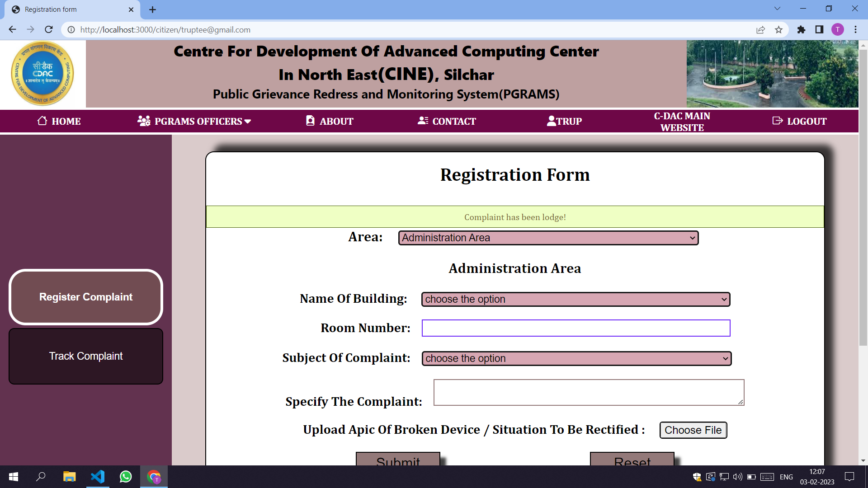Expand PGRAMS OFFICERS menu
Viewport: 868px width, 488px height.
[194, 122]
